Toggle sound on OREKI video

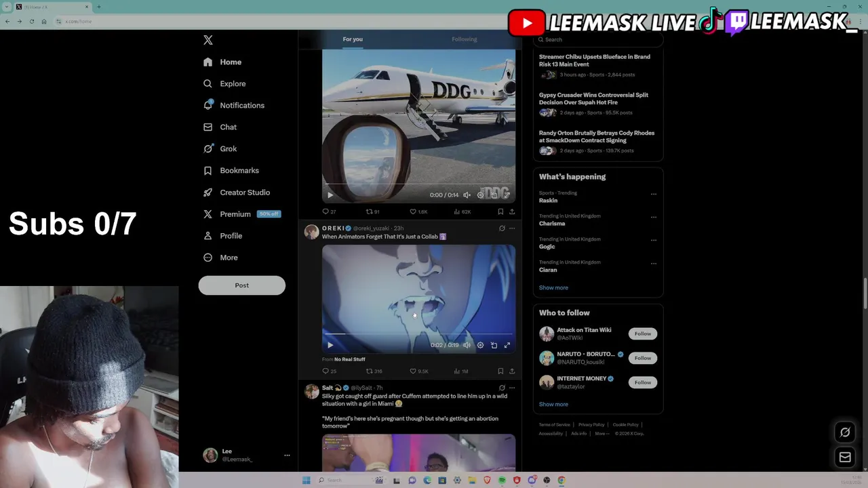click(467, 345)
